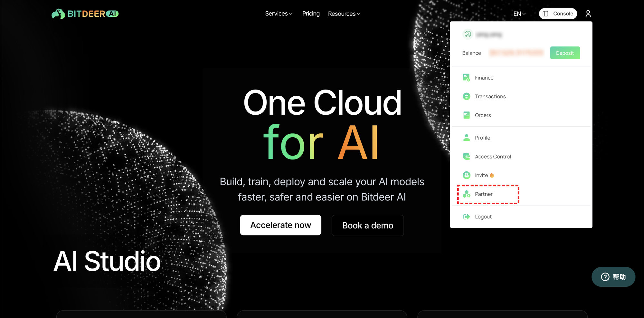
Task: Click the Finance icon in account menu
Action: 466,78
